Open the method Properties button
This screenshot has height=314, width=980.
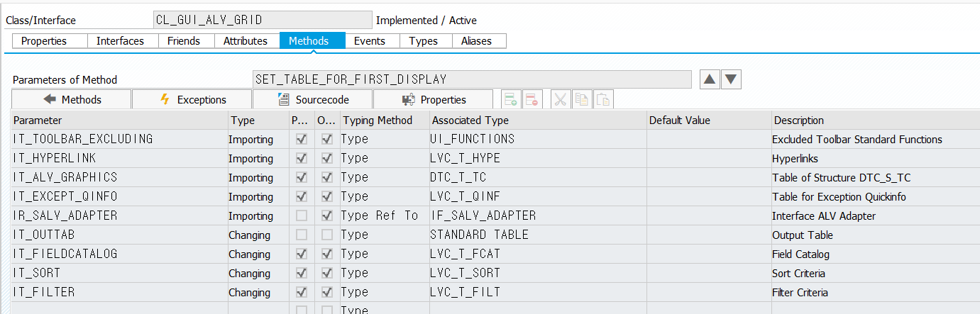(434, 99)
